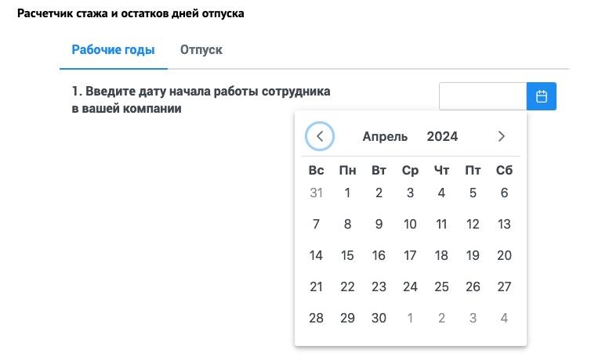Pick April 15 as the date
The image size is (602, 364).
click(347, 256)
